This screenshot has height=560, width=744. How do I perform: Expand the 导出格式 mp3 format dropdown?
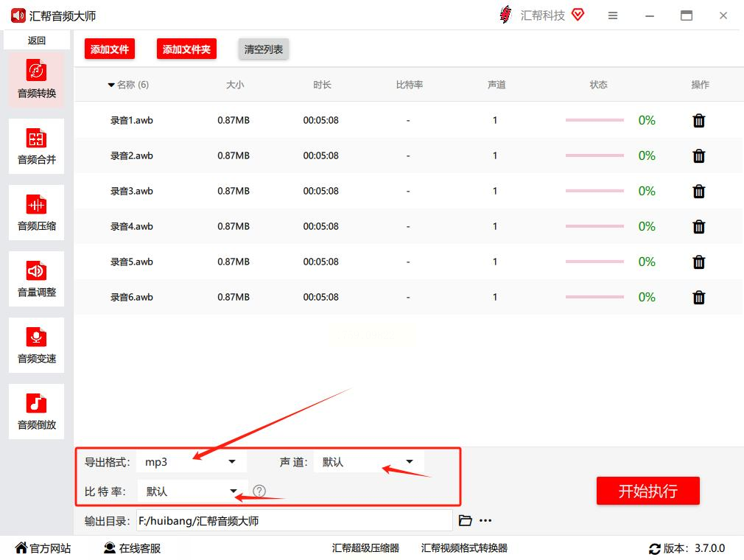[x=192, y=462]
